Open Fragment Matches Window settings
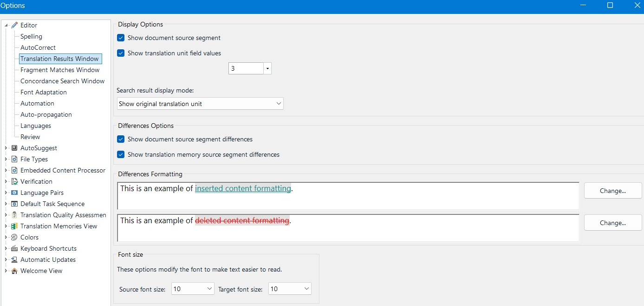The width and height of the screenshot is (644, 306). coord(60,70)
